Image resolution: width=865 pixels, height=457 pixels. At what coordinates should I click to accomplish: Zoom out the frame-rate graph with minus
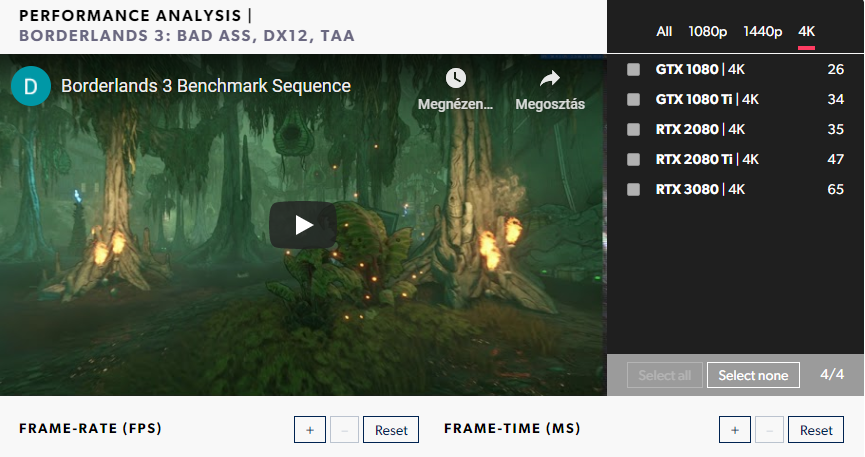coord(344,430)
